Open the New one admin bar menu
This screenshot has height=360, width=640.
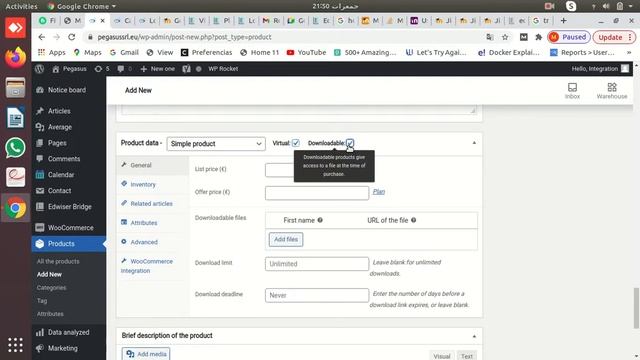pos(158,69)
